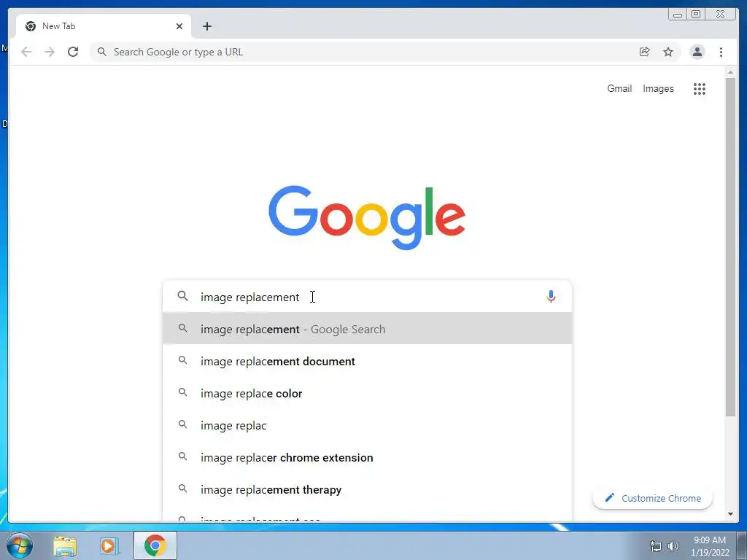
Task: Click the scrollbar down arrow
Action: pos(730,514)
